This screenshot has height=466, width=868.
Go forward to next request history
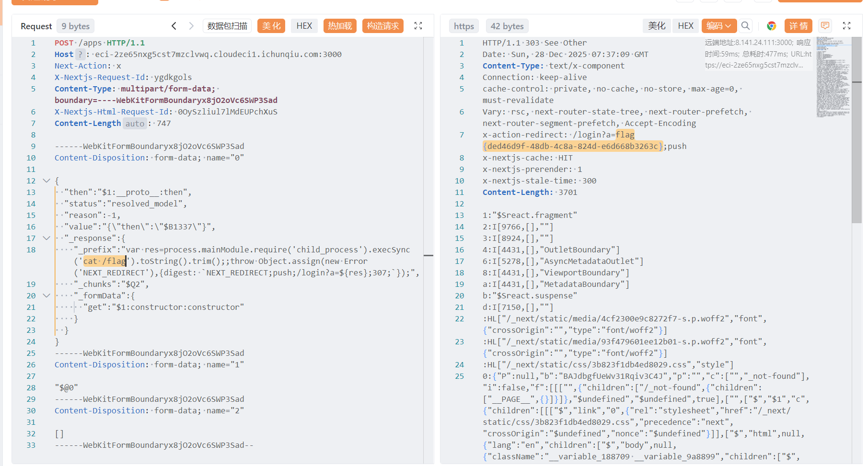tap(191, 26)
